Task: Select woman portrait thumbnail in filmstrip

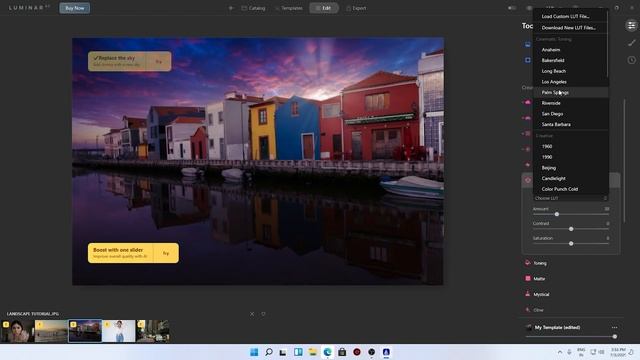Action: 17,331
